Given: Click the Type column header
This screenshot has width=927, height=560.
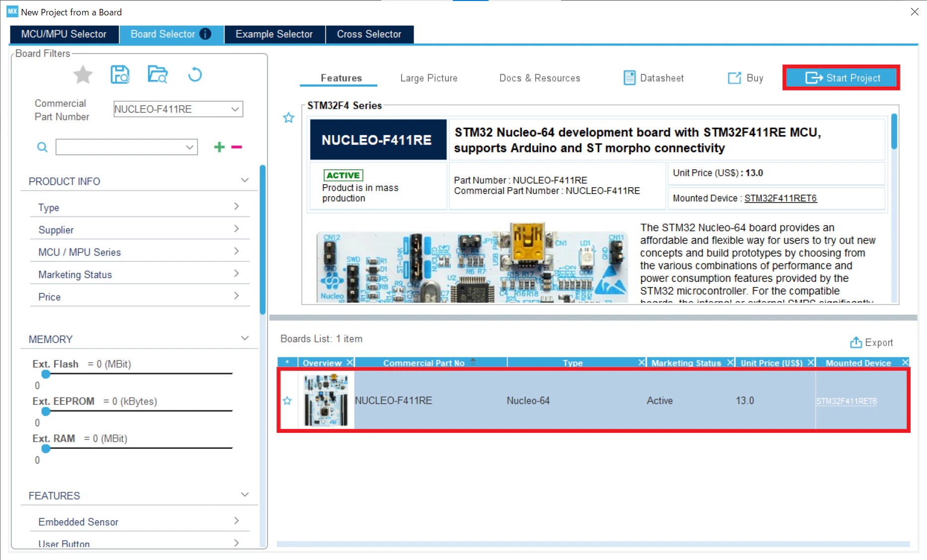Looking at the screenshot, I should (572, 363).
